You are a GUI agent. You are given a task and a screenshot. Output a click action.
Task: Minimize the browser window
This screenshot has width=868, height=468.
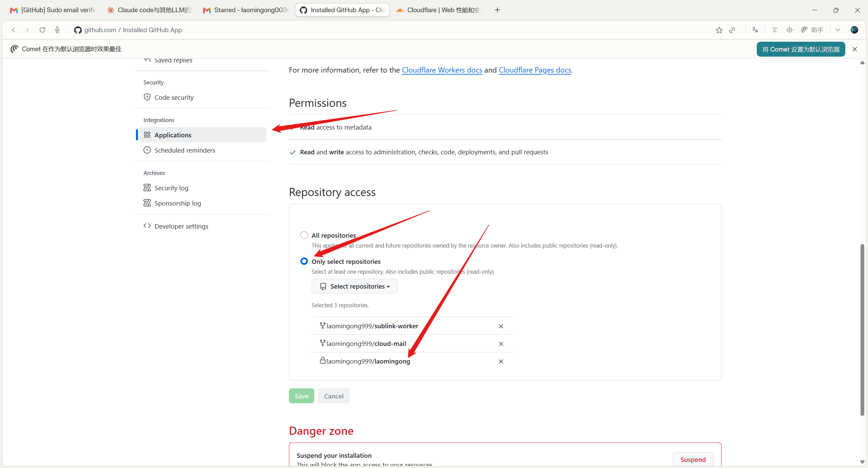[815, 10]
